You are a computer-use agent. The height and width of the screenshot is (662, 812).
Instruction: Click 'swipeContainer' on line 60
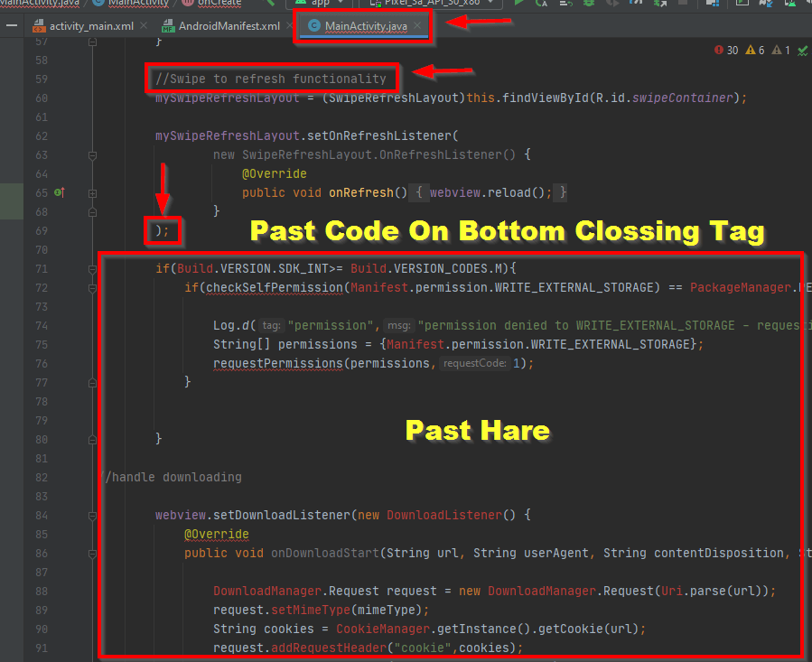(683, 98)
